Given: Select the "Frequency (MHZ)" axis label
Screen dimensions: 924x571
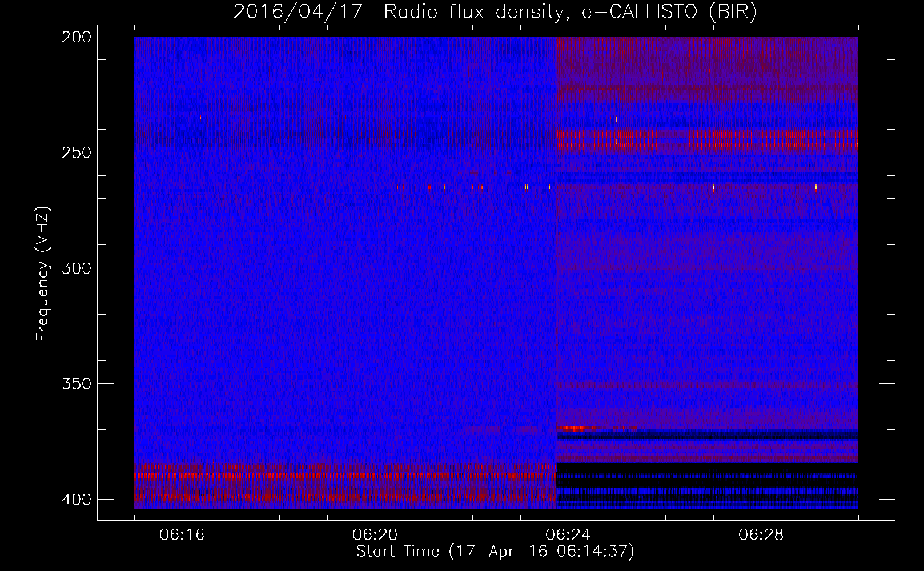Looking at the screenshot, I should 43,274.
